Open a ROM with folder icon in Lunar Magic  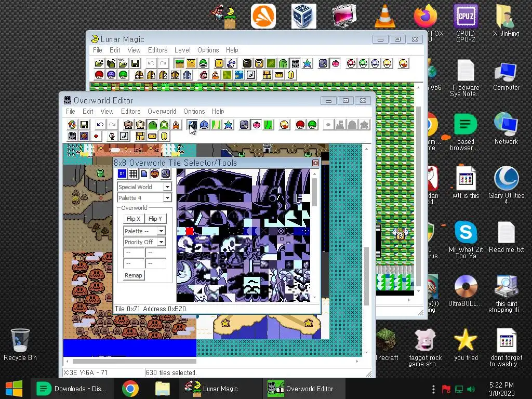pos(99,63)
